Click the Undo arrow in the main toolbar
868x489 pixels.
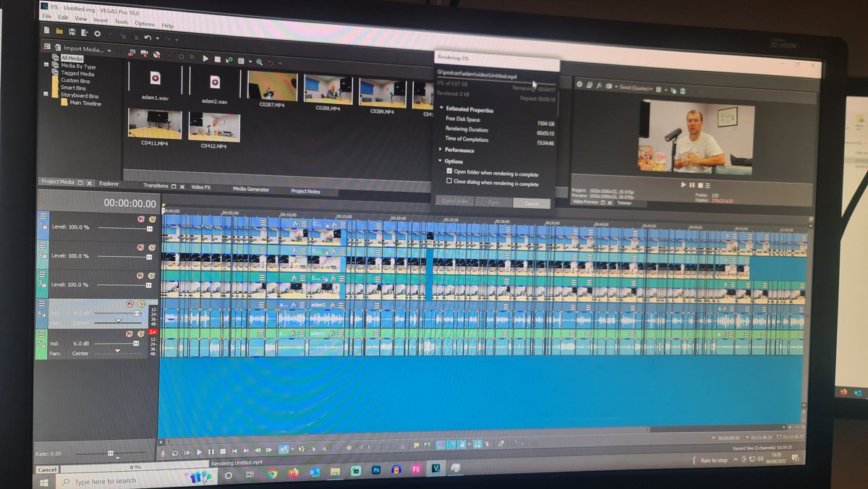tap(148, 36)
